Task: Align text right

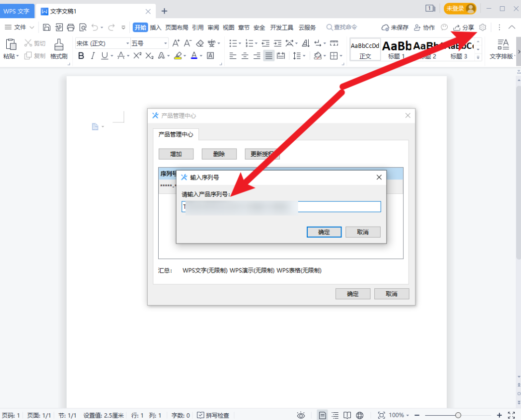Action: coord(257,56)
